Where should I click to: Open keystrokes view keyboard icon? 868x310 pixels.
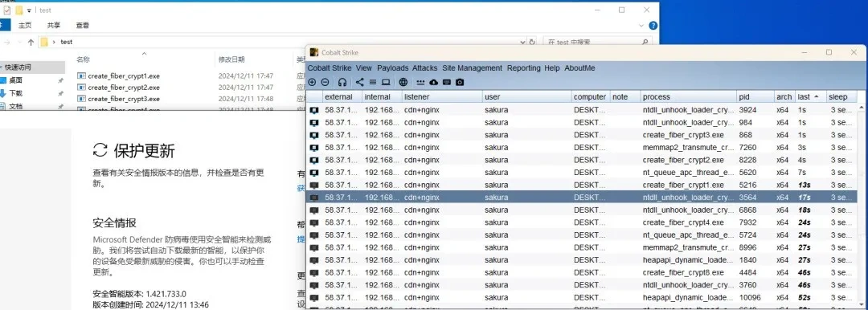tap(447, 82)
